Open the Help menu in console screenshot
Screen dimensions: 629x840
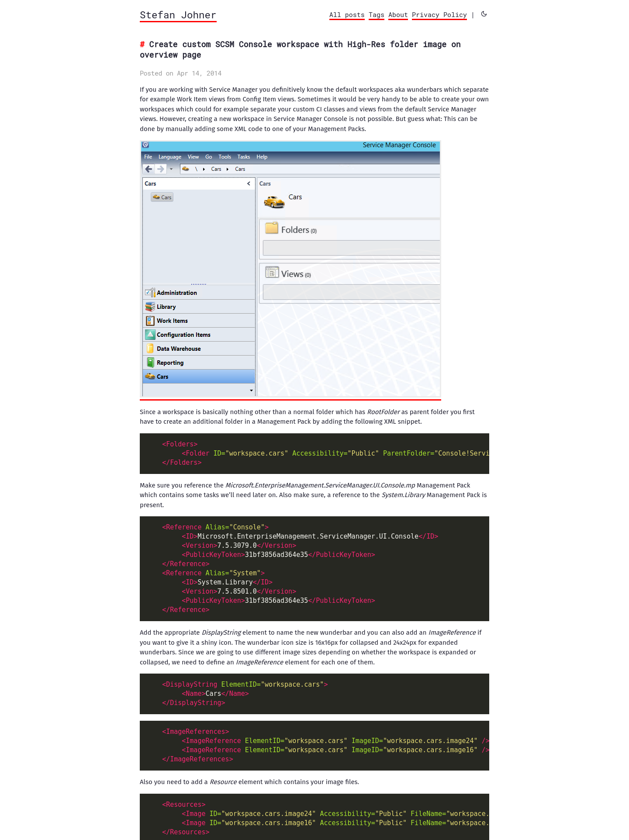[x=262, y=157]
